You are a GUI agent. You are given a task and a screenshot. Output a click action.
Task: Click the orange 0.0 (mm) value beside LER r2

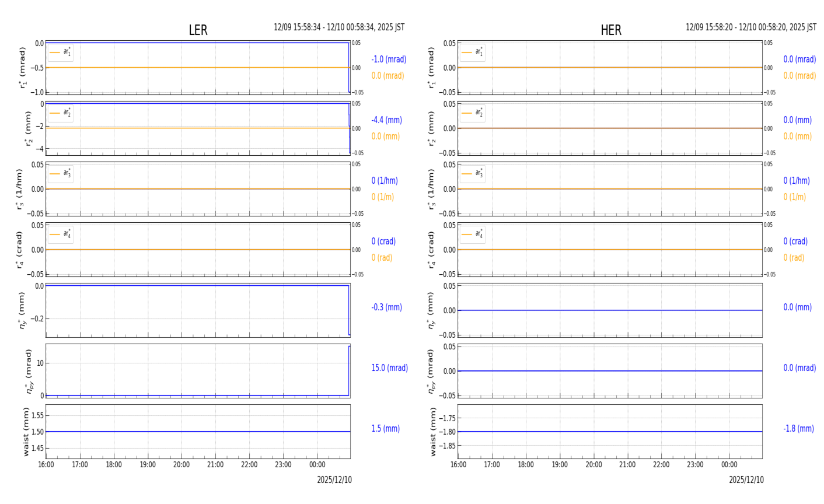coord(385,136)
